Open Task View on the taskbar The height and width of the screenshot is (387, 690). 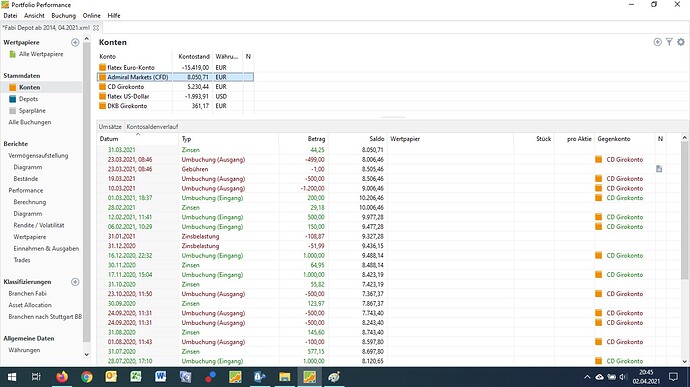point(37,377)
